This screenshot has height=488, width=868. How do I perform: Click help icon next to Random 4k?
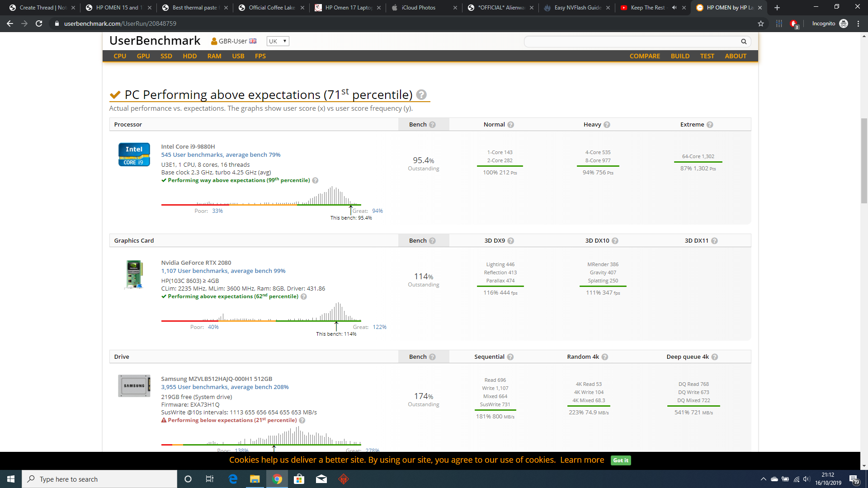605,357
